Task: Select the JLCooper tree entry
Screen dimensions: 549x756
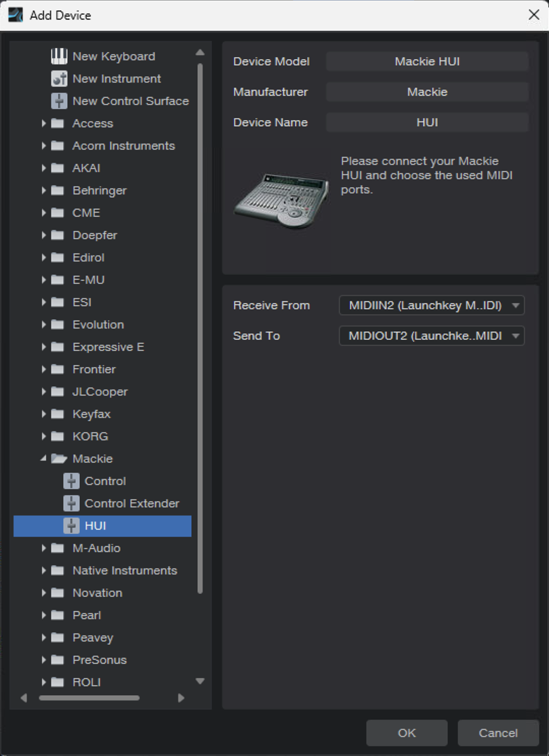Action: [100, 392]
